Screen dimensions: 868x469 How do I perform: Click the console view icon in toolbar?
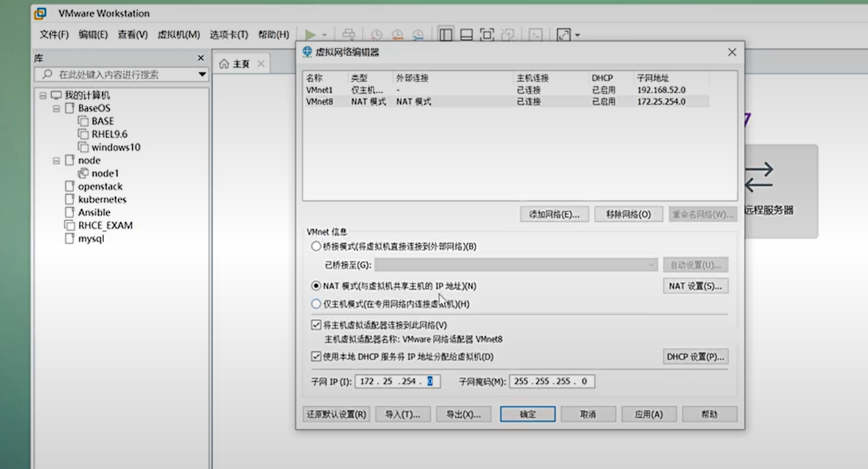pos(536,35)
